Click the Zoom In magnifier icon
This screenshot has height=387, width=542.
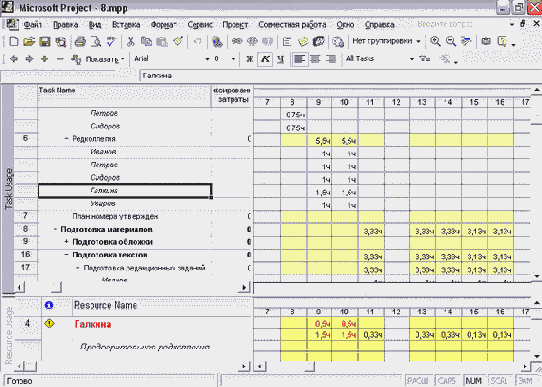tap(435, 41)
